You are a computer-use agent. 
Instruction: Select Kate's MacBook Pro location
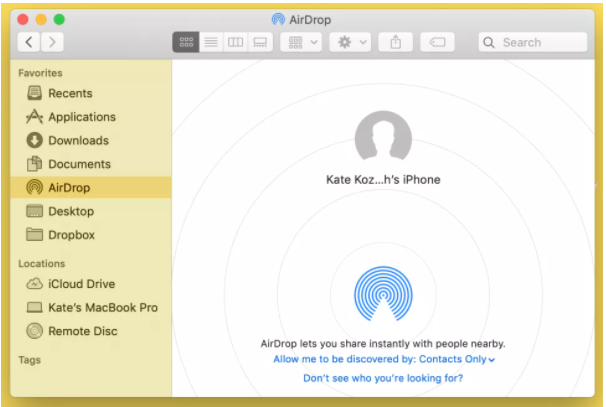[91, 307]
